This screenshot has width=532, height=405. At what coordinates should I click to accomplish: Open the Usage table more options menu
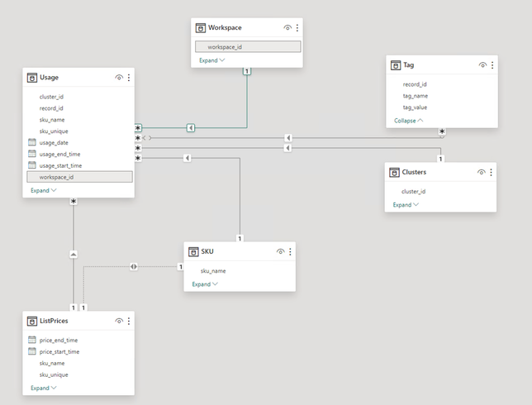129,78
